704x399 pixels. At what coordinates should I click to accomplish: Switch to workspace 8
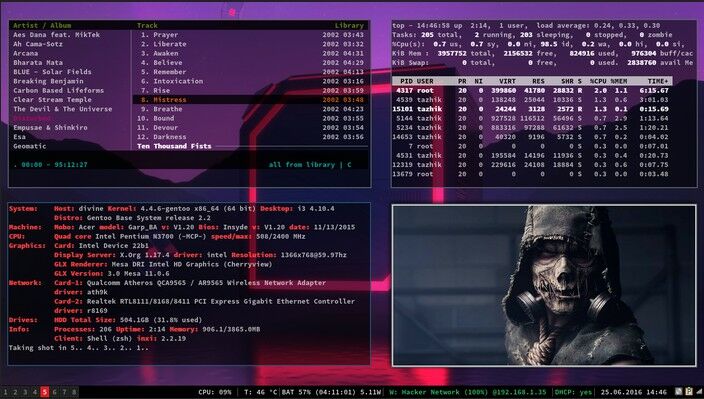click(74, 392)
